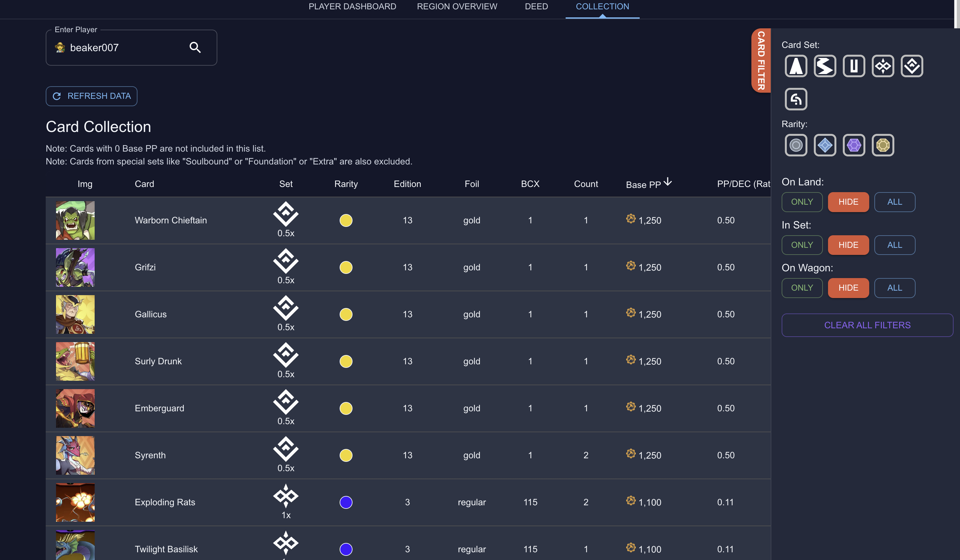Viewport: 960px width, 560px height.
Task: Click the gold rarity dot for Warborn Chieftain
Action: pyautogui.click(x=345, y=220)
